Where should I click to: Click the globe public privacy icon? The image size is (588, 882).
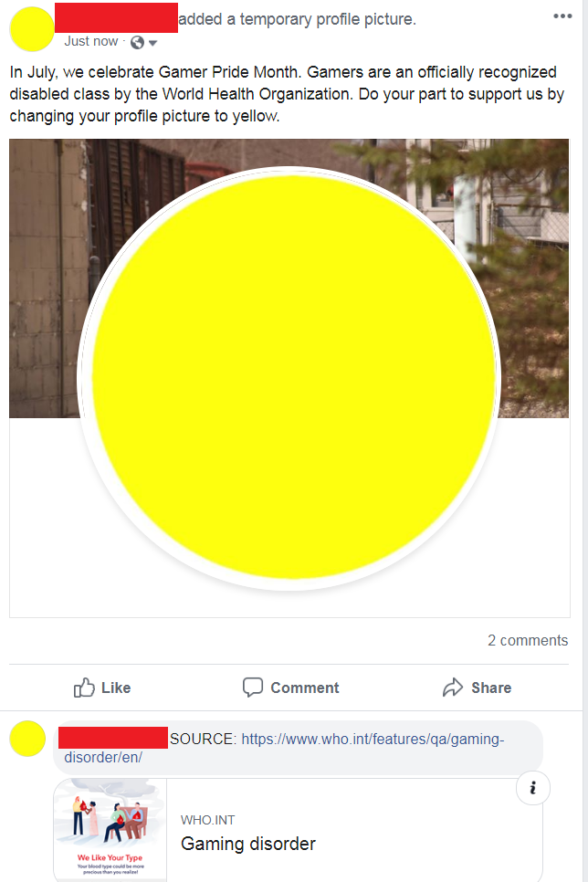pyautogui.click(x=137, y=42)
